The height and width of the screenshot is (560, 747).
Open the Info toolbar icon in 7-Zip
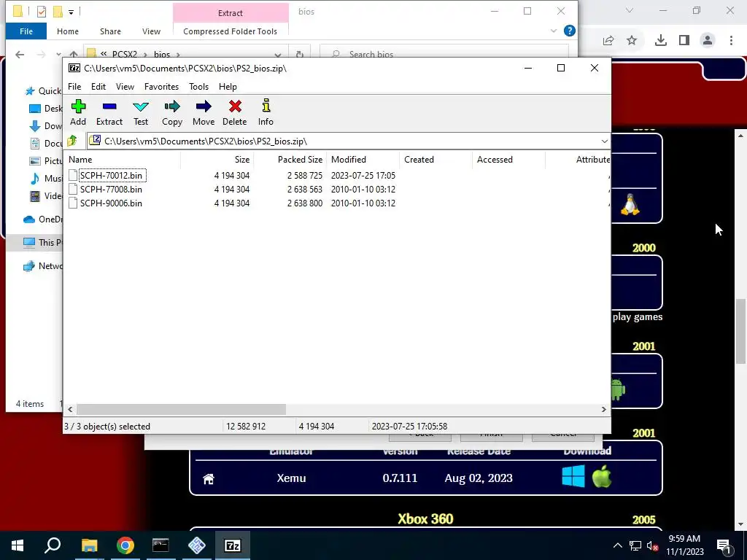pos(266,113)
